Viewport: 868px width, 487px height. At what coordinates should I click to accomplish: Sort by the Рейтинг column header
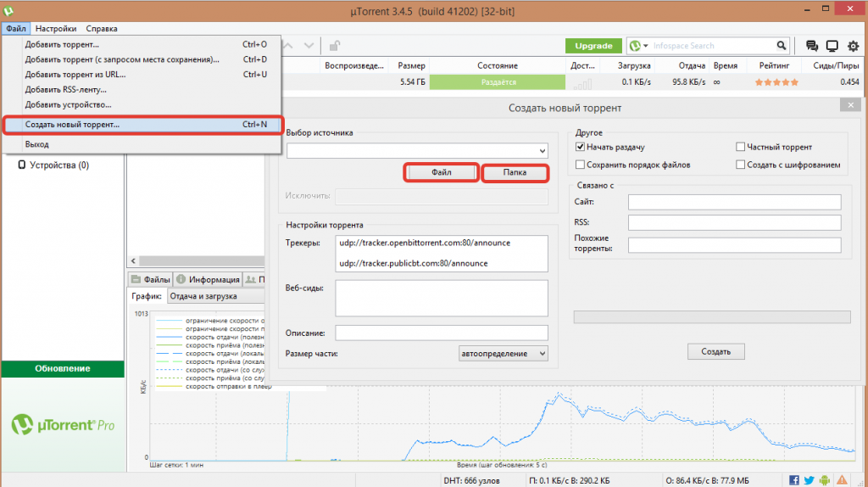coord(774,65)
